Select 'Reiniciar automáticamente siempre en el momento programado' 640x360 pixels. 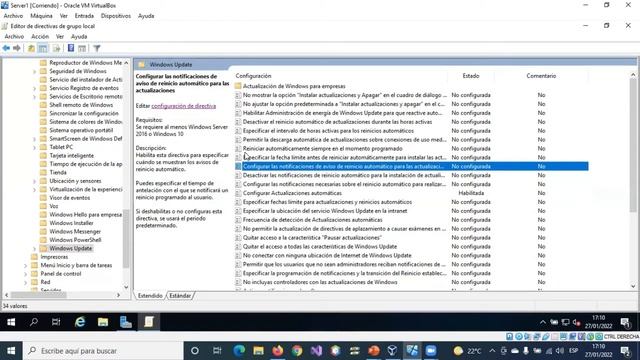(322, 149)
